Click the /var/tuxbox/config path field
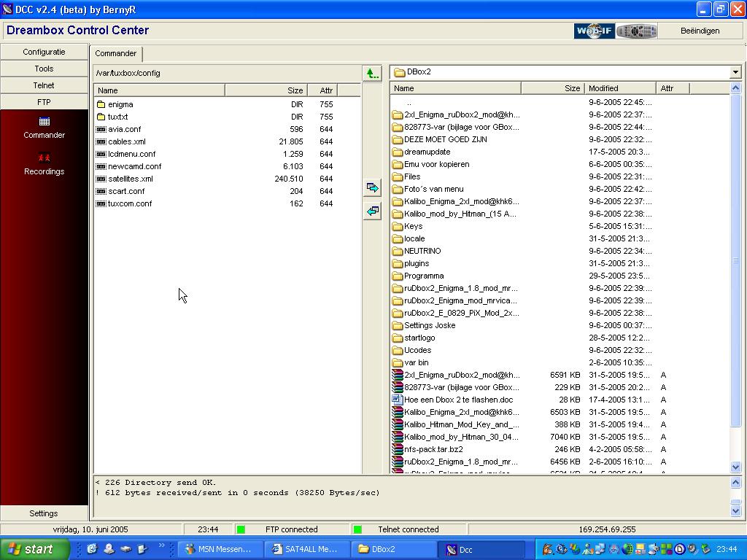The width and height of the screenshot is (747, 560). pos(227,74)
